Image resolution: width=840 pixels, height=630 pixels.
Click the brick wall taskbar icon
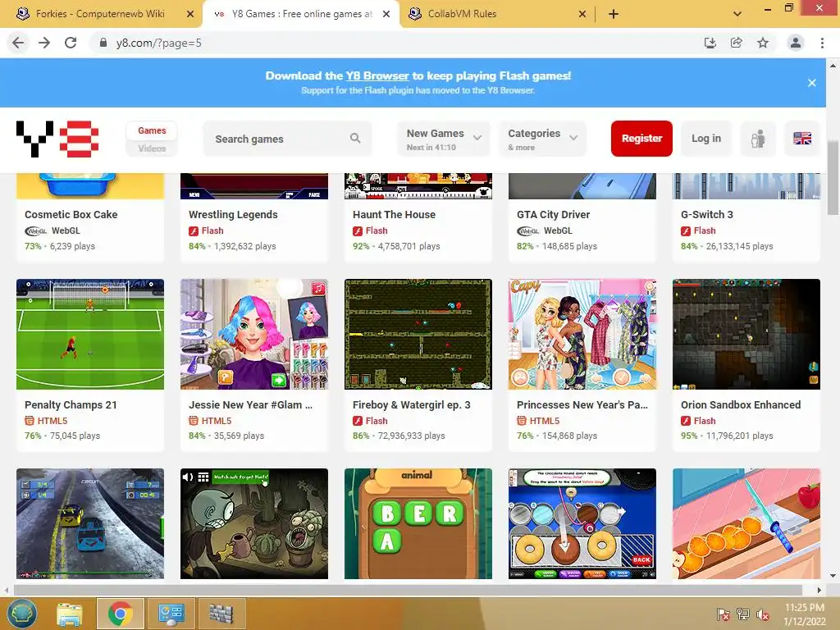point(221,614)
